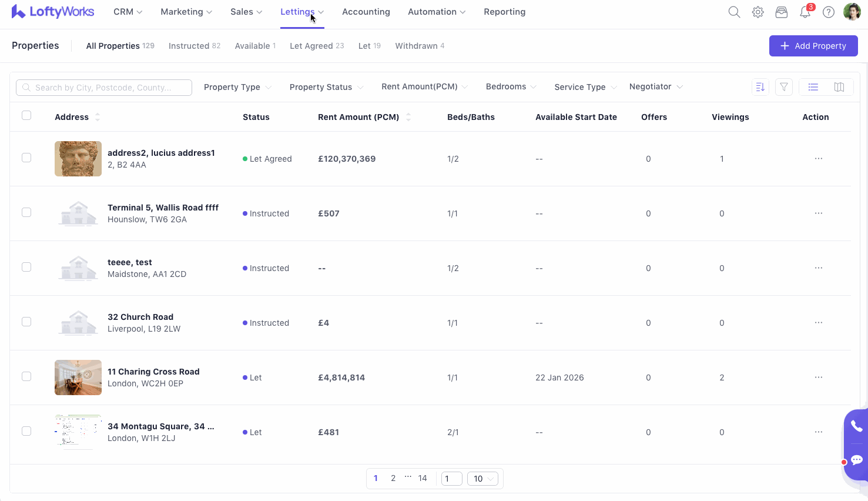
Task: Click the help question mark icon
Action: tap(828, 12)
